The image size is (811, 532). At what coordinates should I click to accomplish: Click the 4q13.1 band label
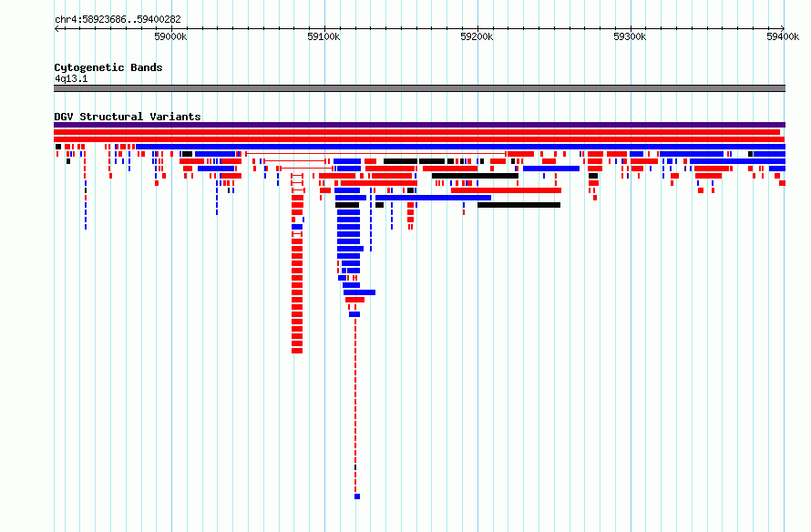71,79
